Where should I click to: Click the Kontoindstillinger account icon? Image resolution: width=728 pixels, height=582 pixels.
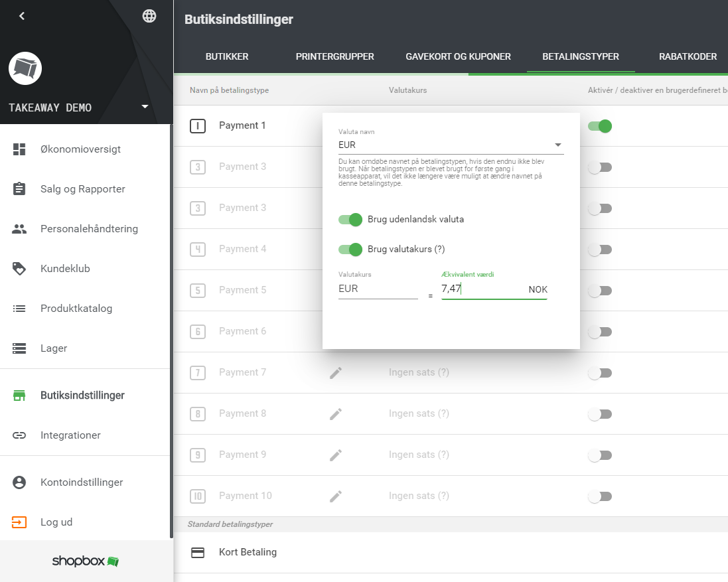(x=19, y=482)
